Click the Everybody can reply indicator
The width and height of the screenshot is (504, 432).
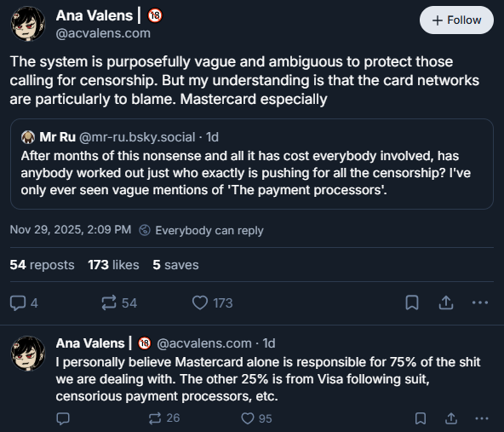click(201, 230)
